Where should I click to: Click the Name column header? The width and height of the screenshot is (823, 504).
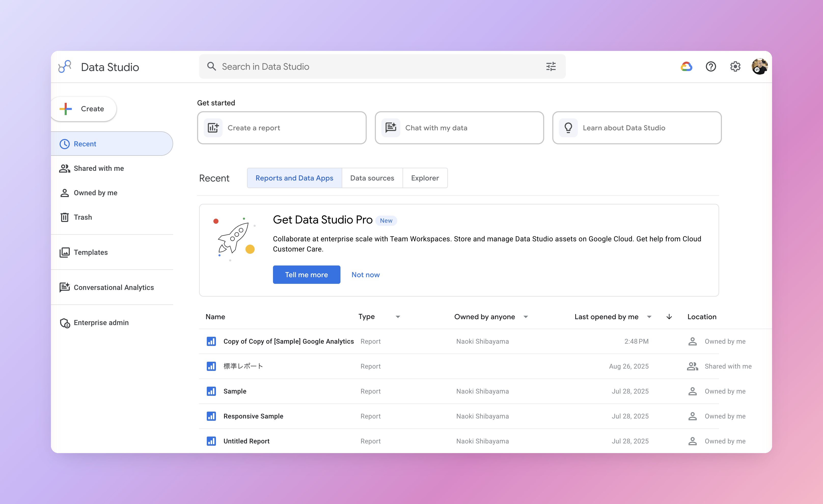pos(215,317)
